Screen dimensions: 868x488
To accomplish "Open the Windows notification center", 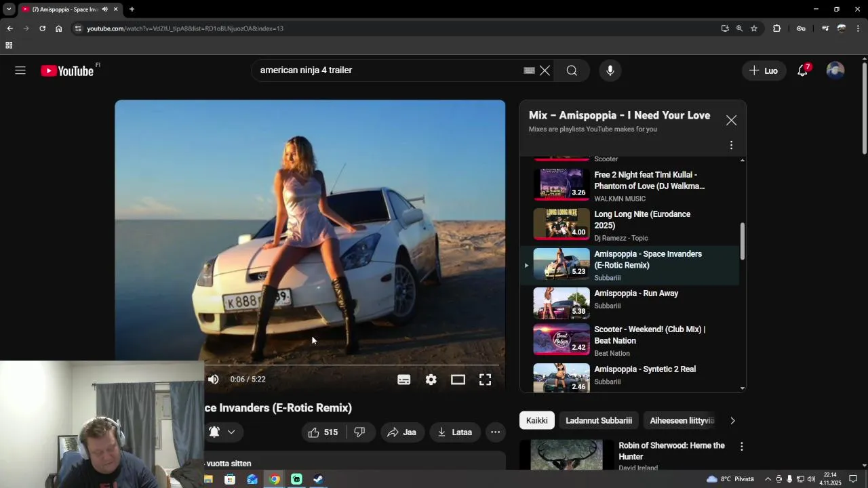I will [853, 479].
